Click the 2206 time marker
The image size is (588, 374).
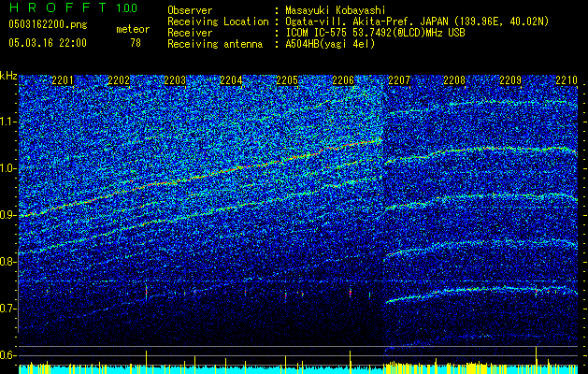pos(343,80)
